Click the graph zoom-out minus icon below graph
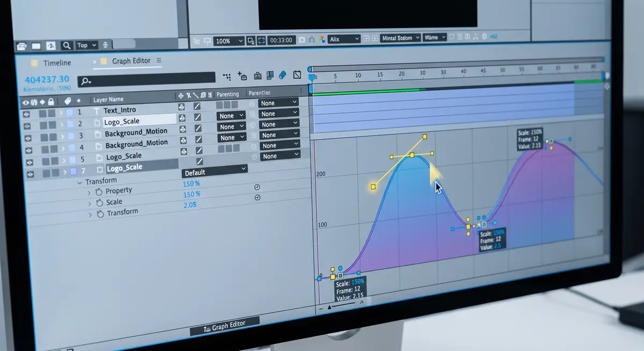 pyautogui.click(x=321, y=309)
